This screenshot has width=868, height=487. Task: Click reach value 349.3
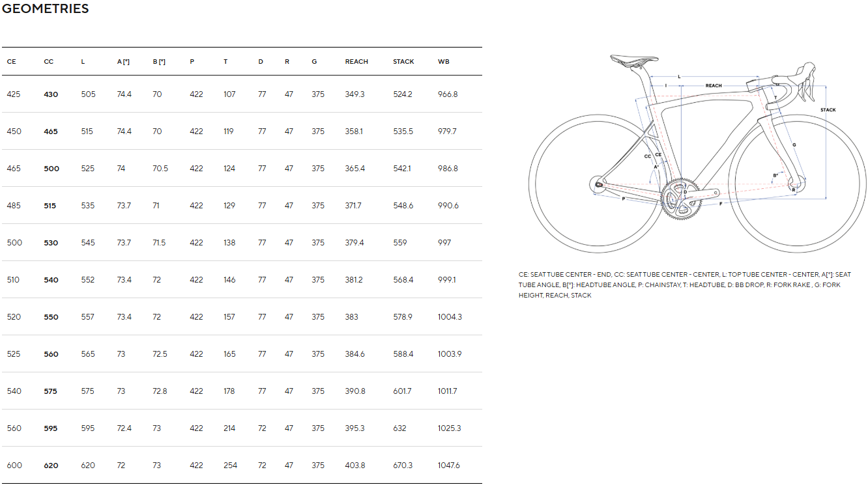[x=354, y=94]
